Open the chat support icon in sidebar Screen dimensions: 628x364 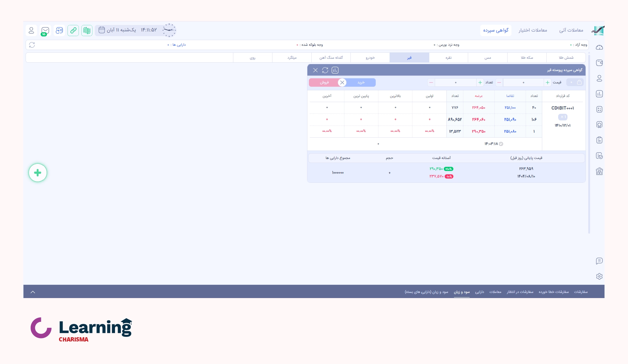pos(599,261)
